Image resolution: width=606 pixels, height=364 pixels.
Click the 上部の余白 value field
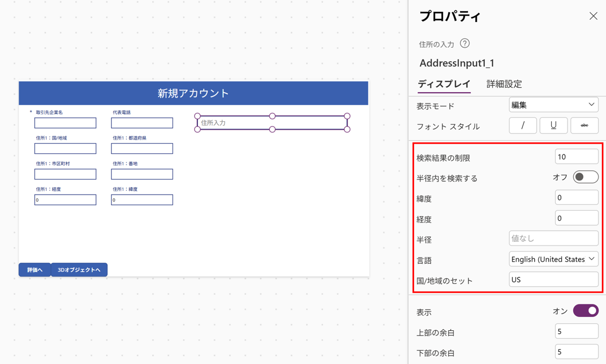576,332
